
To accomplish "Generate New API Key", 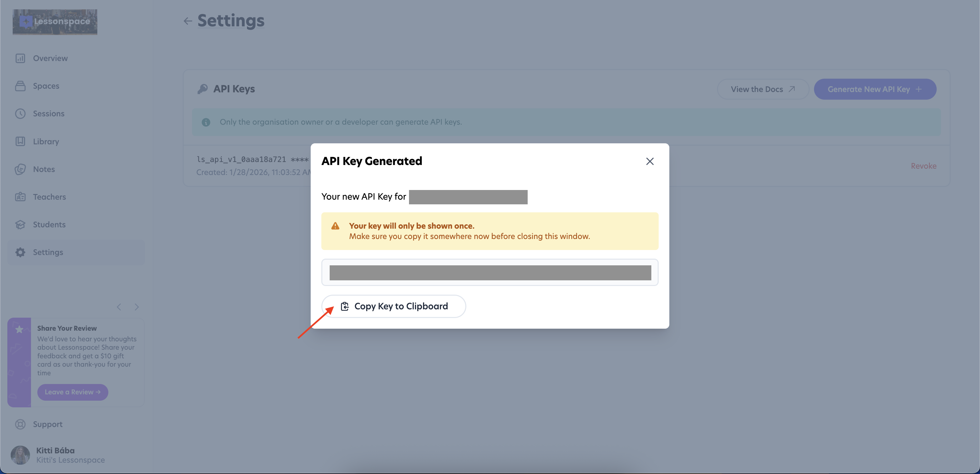I will (875, 89).
